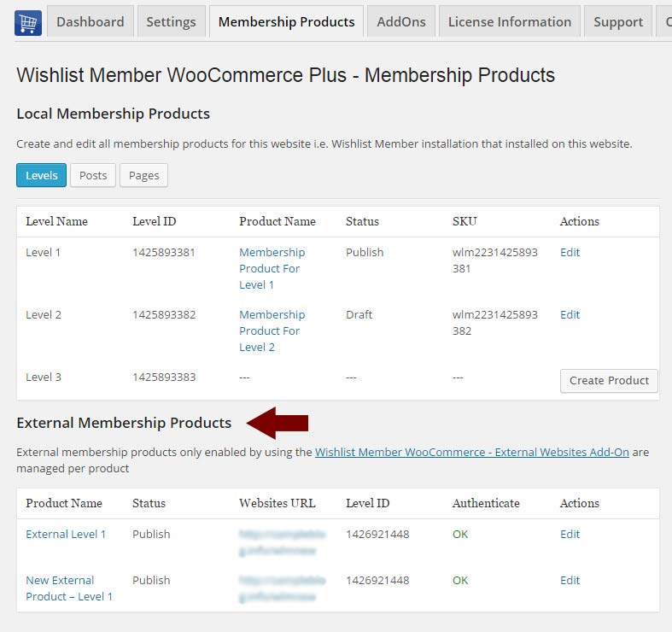Open External Websites Add-On link

pos(472,452)
